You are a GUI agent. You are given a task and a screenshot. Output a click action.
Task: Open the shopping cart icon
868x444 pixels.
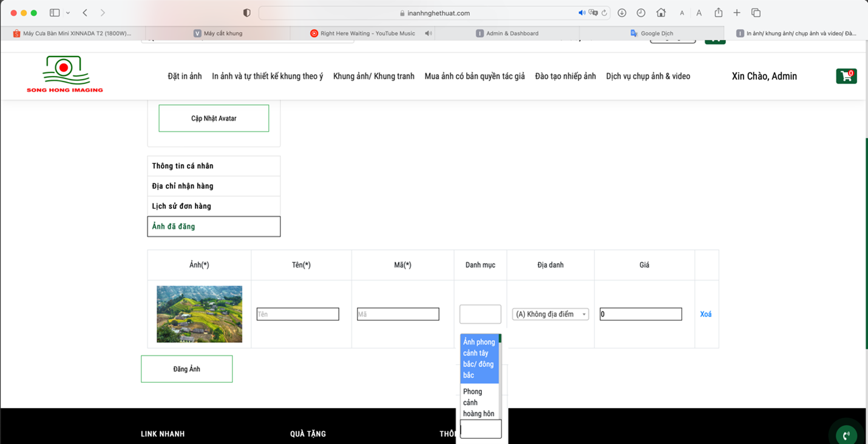[846, 76]
